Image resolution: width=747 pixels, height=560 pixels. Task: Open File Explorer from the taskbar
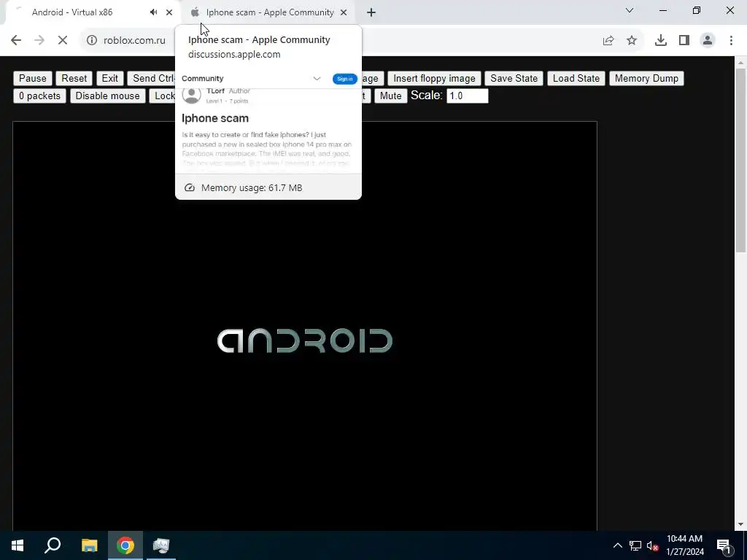coord(89,545)
